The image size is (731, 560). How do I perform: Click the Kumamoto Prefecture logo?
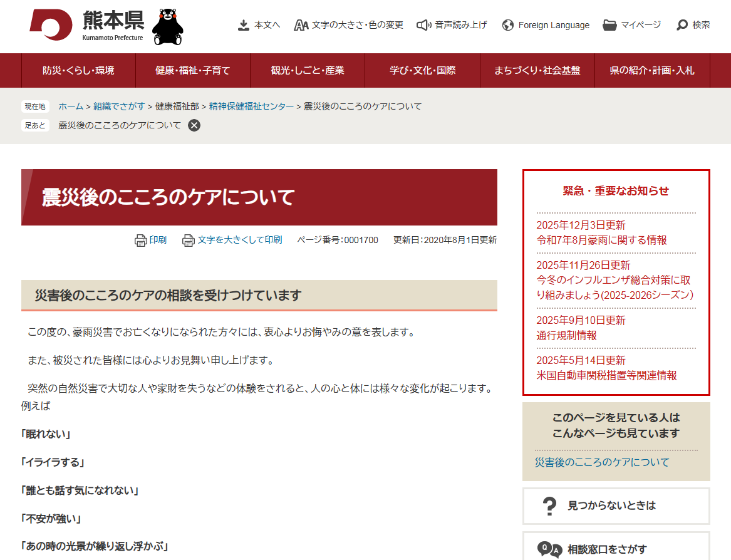pos(86,25)
